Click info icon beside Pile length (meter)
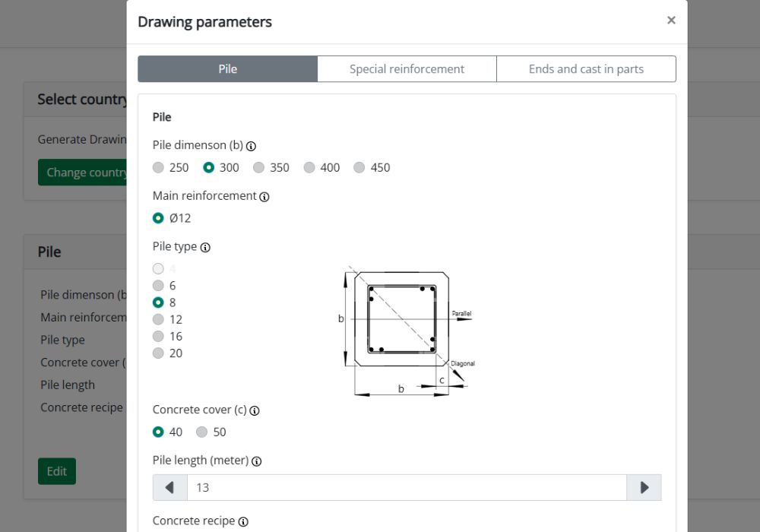760x532 pixels. [x=256, y=461]
